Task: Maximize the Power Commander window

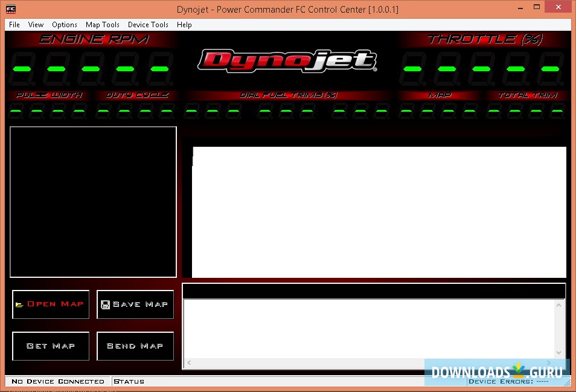Action: [537, 7]
